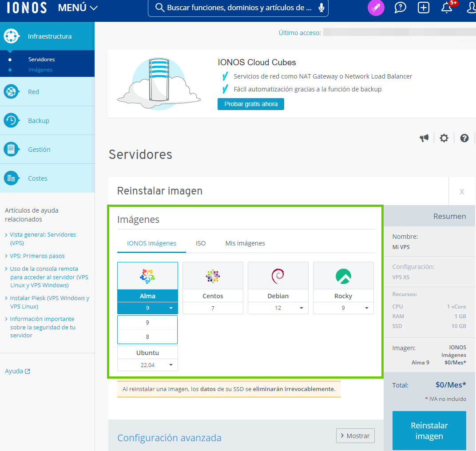Click the Configuración avanzada heading

coord(169,438)
